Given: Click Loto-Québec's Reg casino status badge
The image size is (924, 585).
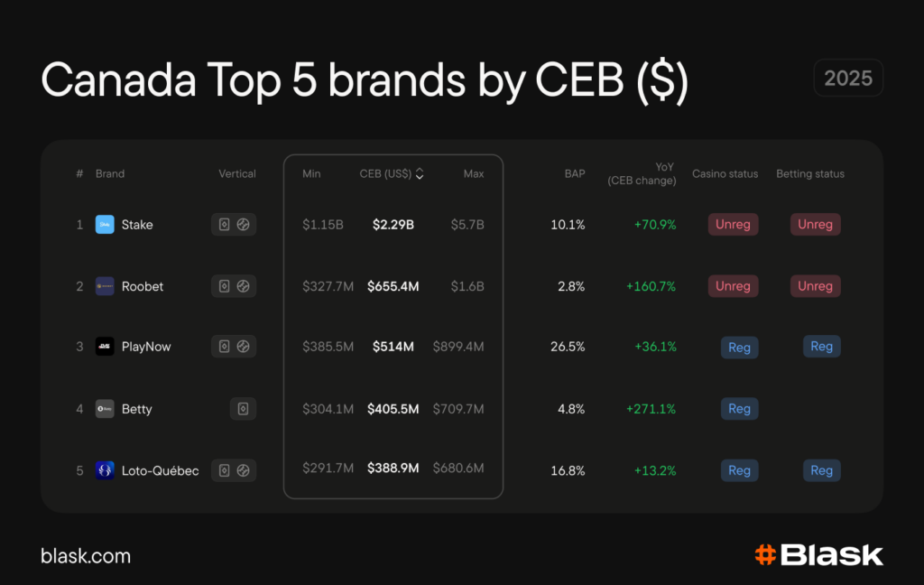Looking at the screenshot, I should (x=739, y=470).
